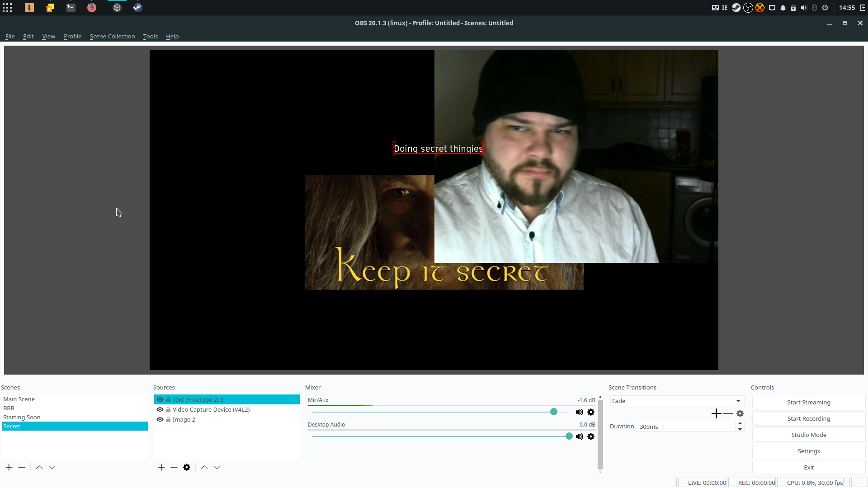
Task: Click Start Streaming
Action: [x=808, y=402]
